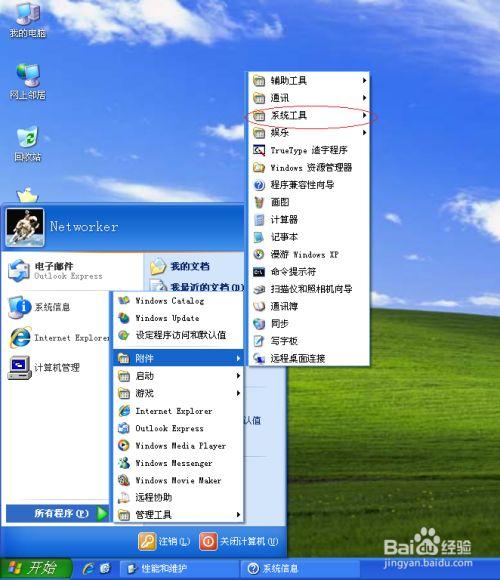Expand the 系统工具 submenu
Image resolution: width=500 pixels, height=580 pixels.
309,115
